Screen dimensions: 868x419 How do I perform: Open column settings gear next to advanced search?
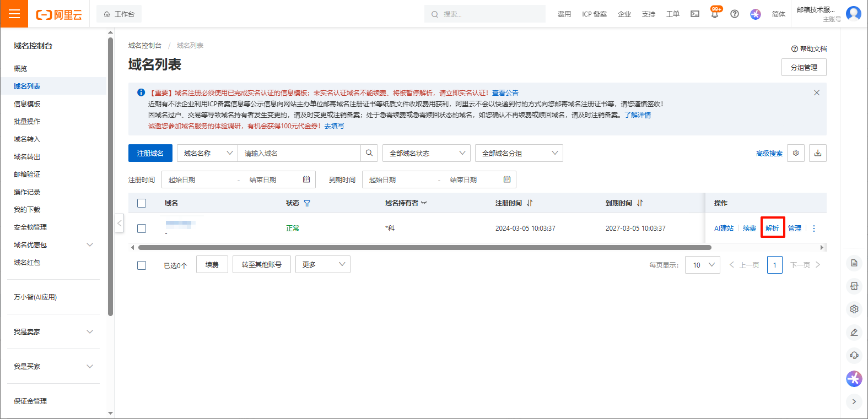point(796,153)
